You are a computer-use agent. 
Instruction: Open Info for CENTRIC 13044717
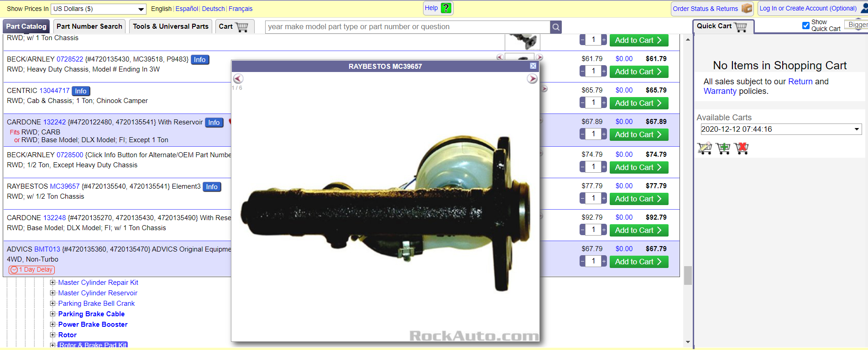[81, 91]
